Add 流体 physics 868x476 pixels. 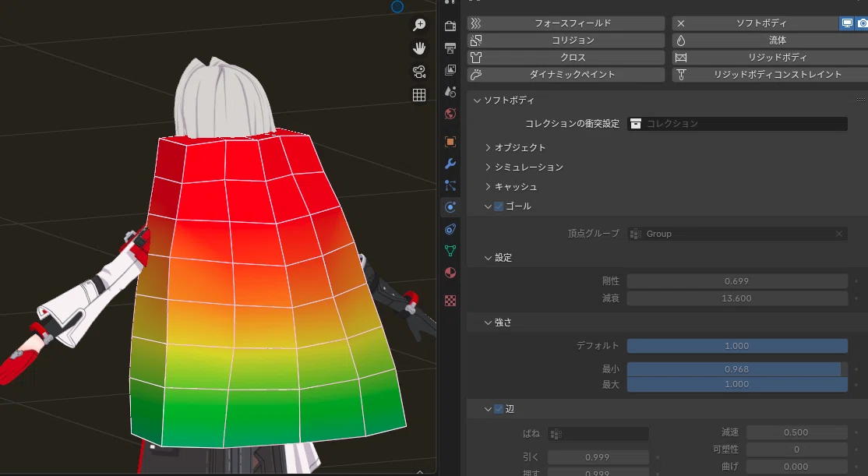(770, 41)
